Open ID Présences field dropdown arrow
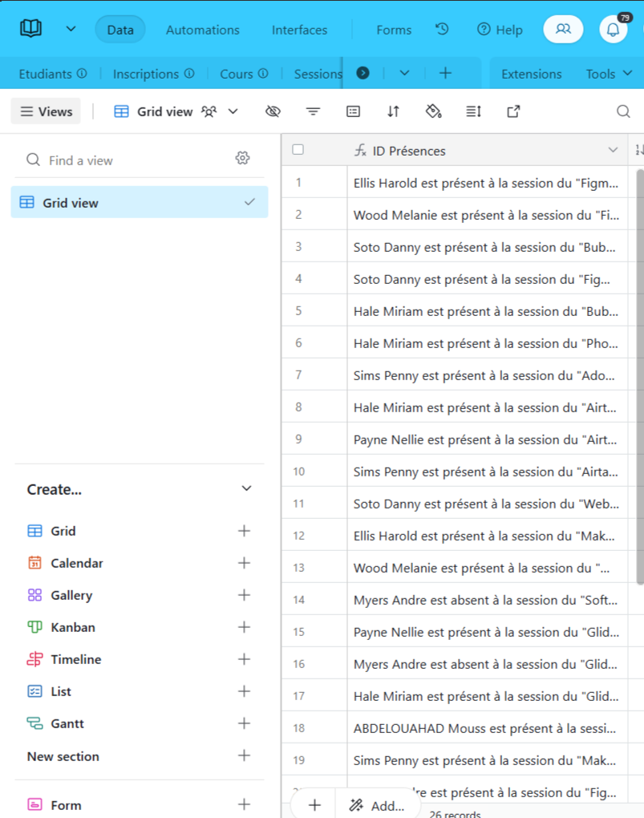This screenshot has height=818, width=644. coord(613,150)
